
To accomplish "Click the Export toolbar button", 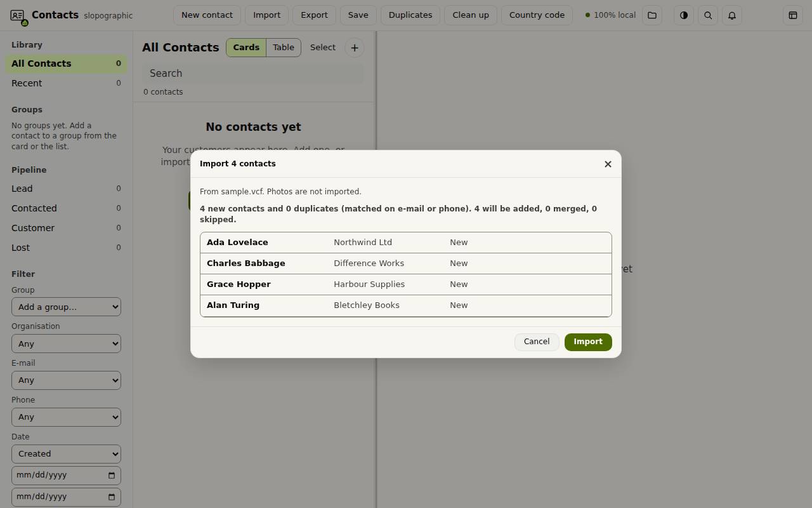I will click(x=314, y=15).
